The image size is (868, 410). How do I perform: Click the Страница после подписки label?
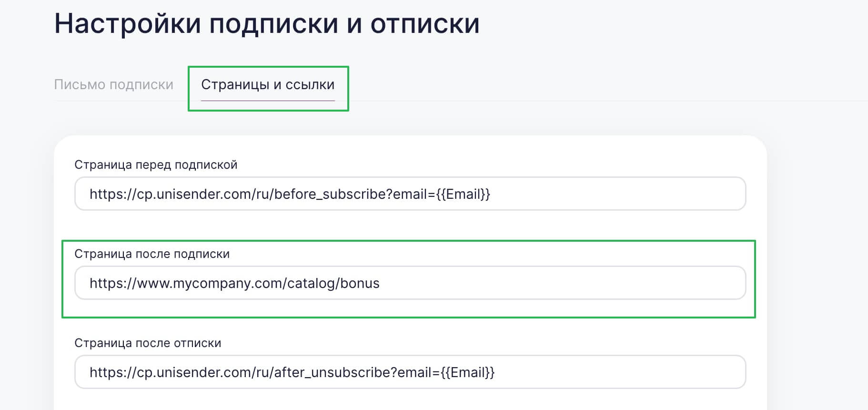click(152, 254)
